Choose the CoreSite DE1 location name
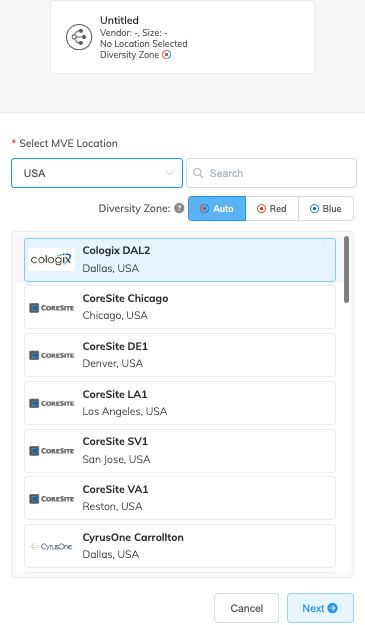The width and height of the screenshot is (365, 625). pyautogui.click(x=115, y=346)
